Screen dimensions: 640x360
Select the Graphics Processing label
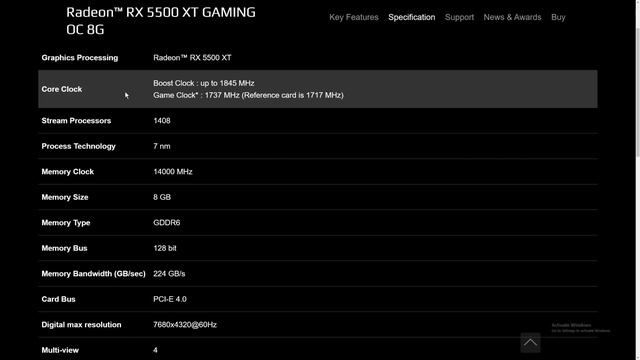click(80, 58)
